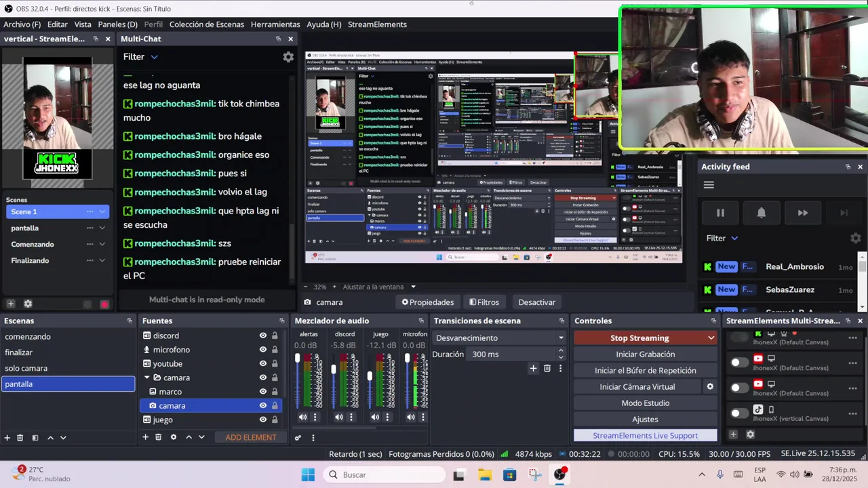Open Colección de Escenas menu
This screenshot has width=868, height=488.
pos(207,24)
